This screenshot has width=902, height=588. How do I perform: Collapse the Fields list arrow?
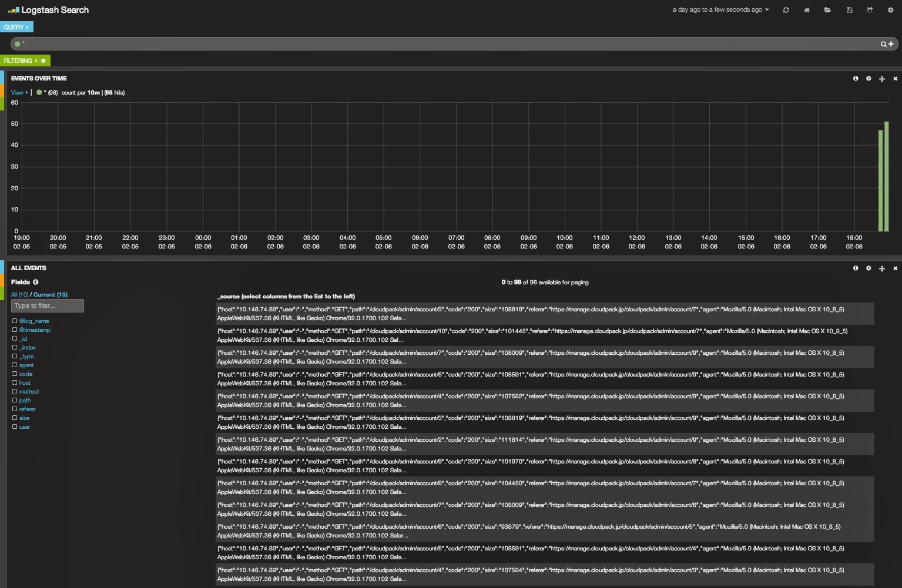tap(35, 282)
